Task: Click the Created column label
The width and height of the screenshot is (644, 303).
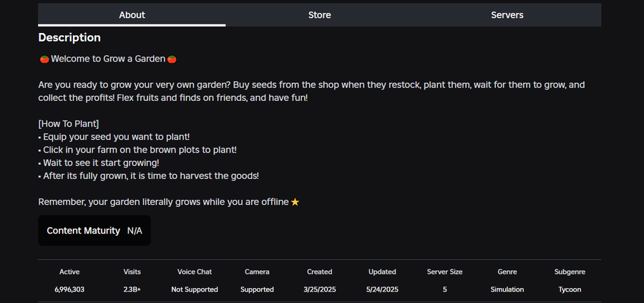Action: tap(320, 271)
